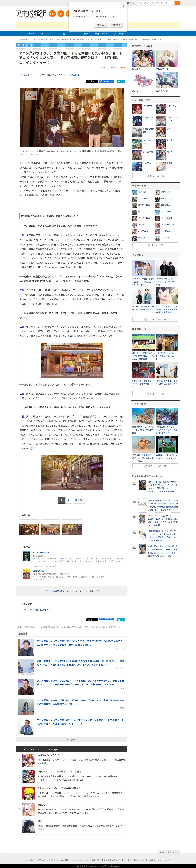Click the orange ホビー circle icon
The height and width of the screenshot is (868, 196).
[61, 14]
